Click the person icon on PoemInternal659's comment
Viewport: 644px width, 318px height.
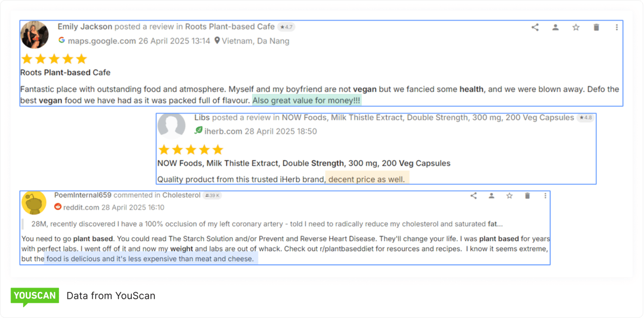click(491, 196)
